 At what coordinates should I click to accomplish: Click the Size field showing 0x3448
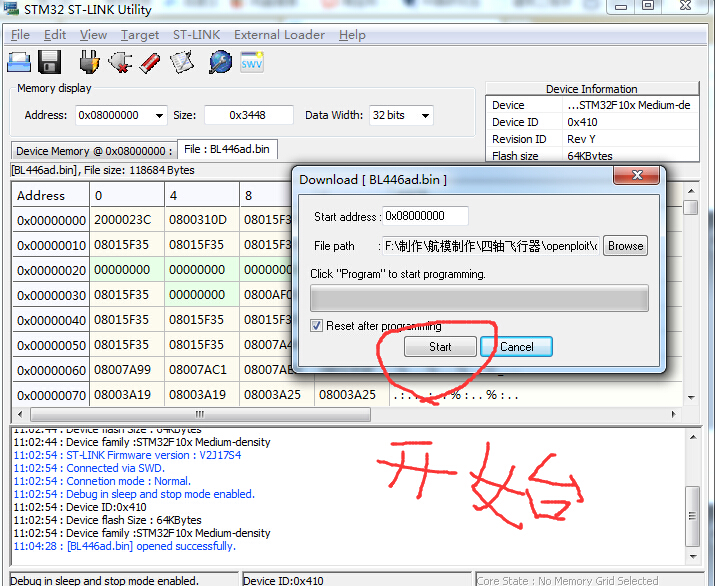(249, 115)
